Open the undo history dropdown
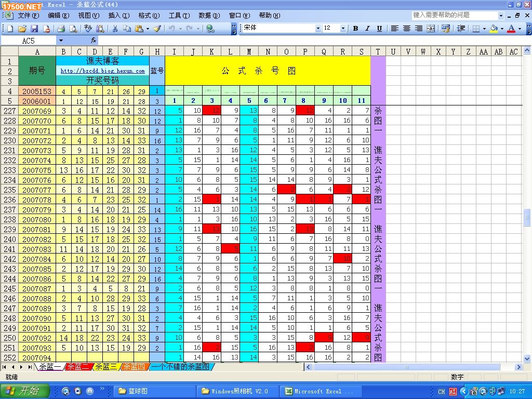 180,29
